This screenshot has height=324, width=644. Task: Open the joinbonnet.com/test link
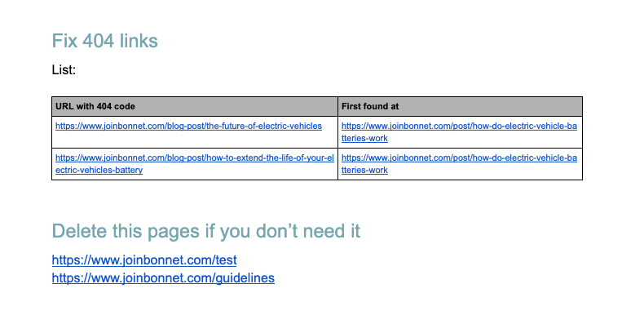[x=144, y=260]
